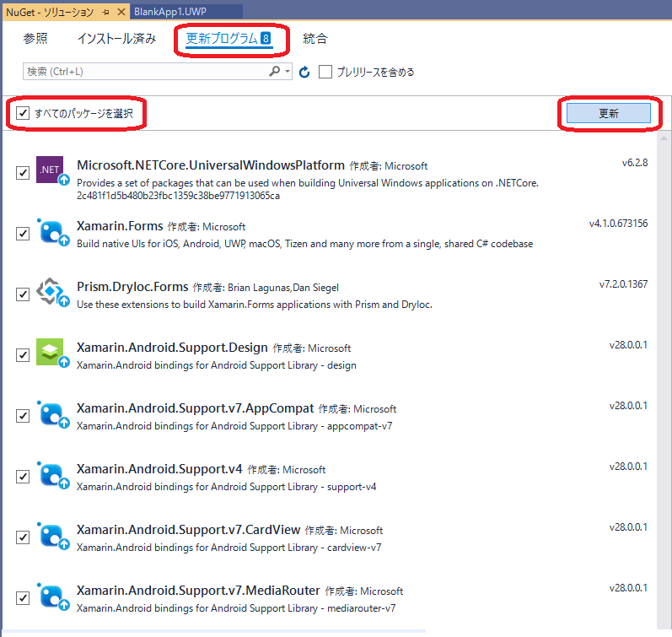Click the 'mediarouter-v7' description line
672x637 pixels.
pos(236,608)
